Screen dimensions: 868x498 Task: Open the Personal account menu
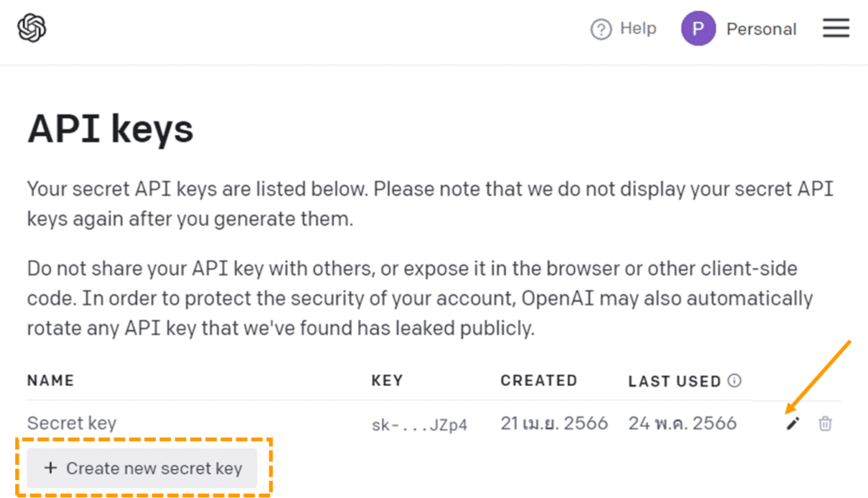point(761,29)
